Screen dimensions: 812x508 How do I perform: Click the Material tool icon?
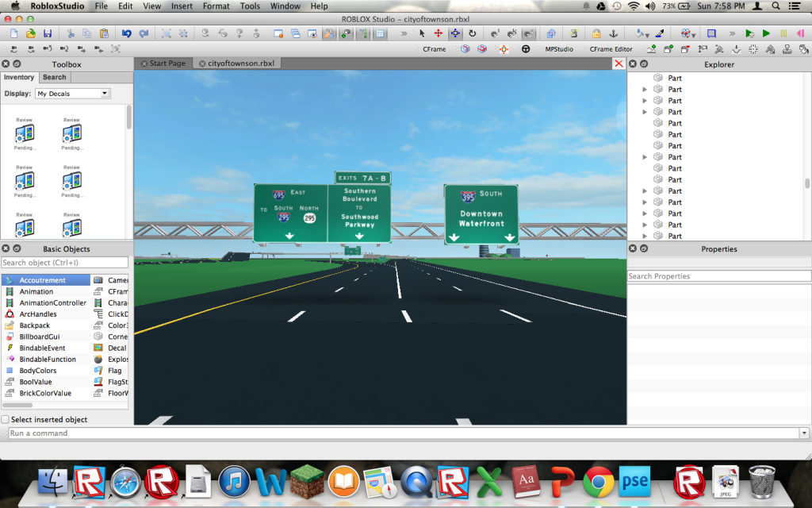click(688, 33)
